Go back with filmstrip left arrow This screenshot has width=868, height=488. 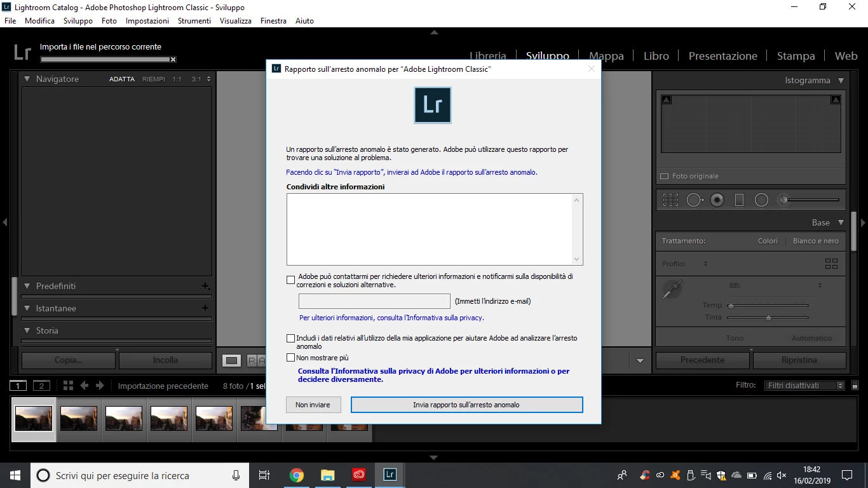coord(84,386)
